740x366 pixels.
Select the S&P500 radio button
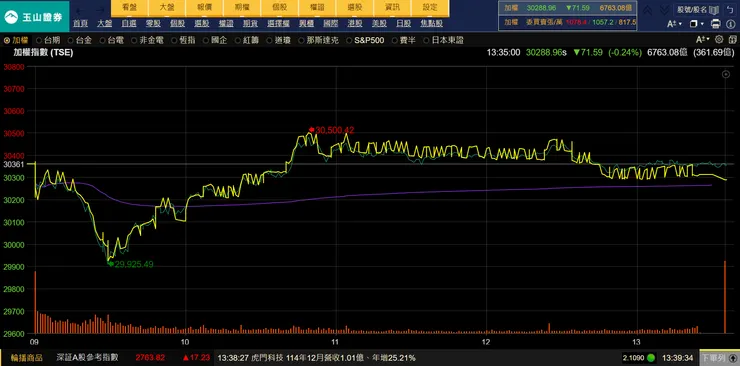tap(349, 41)
